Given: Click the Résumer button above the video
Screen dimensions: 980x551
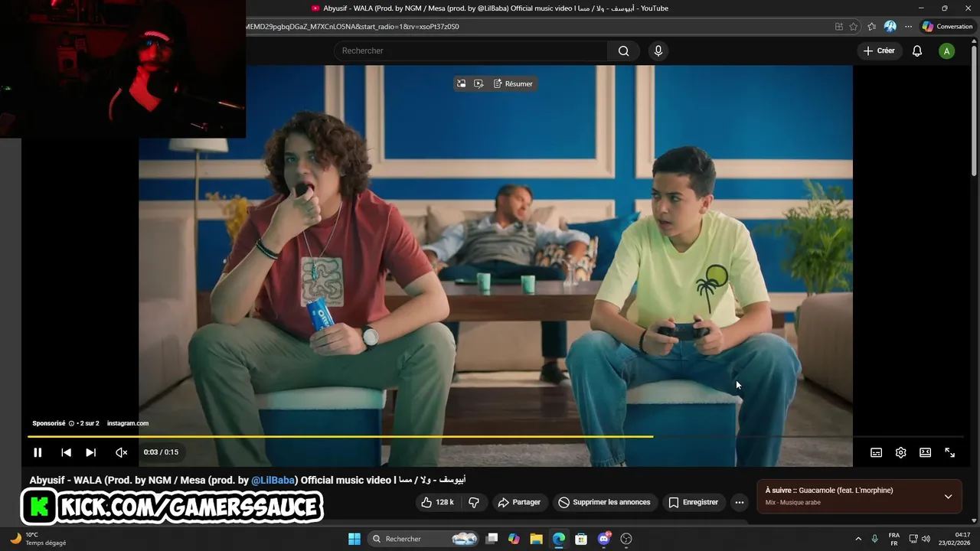Looking at the screenshot, I should click(513, 83).
